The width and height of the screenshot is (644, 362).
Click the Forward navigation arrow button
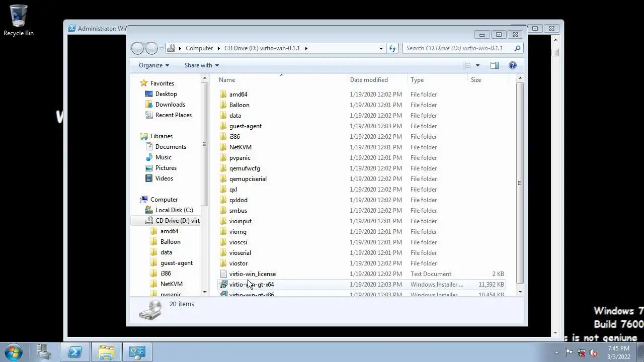pos(151,48)
